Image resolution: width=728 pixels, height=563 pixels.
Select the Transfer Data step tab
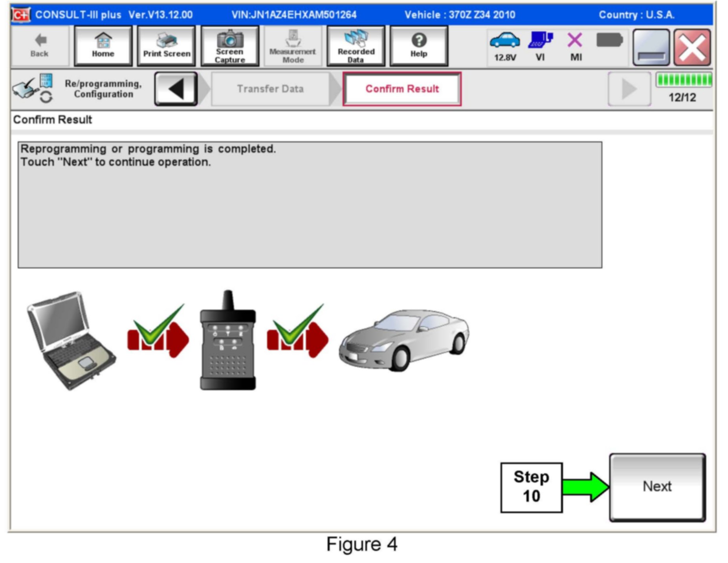(x=270, y=89)
